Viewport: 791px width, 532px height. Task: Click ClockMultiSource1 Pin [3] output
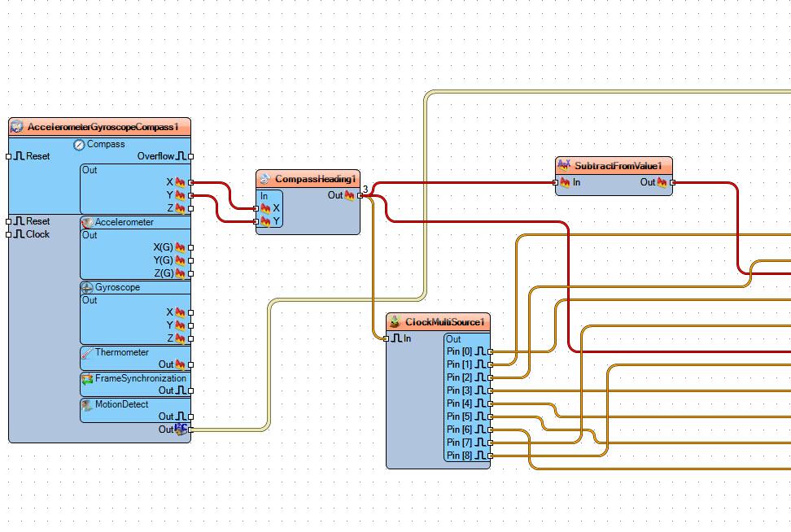coord(490,390)
